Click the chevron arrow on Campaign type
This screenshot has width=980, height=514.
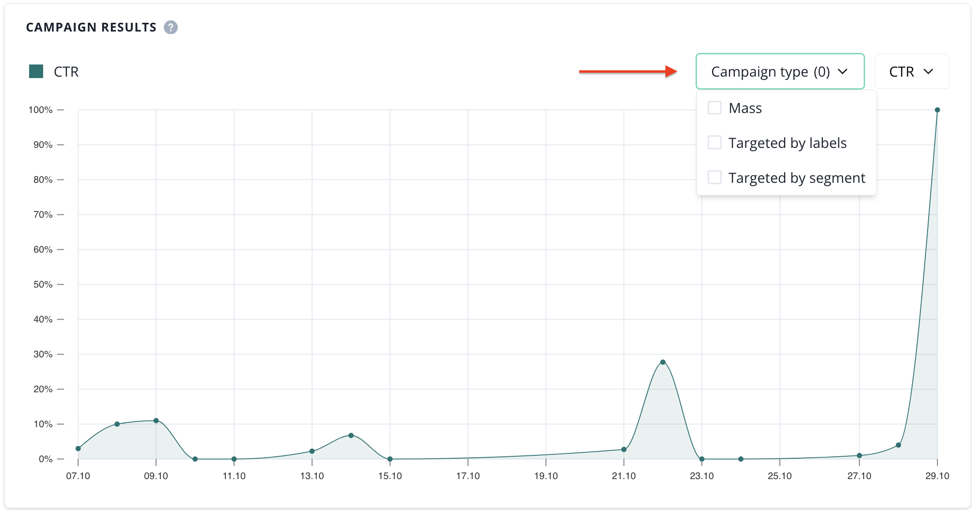(843, 72)
